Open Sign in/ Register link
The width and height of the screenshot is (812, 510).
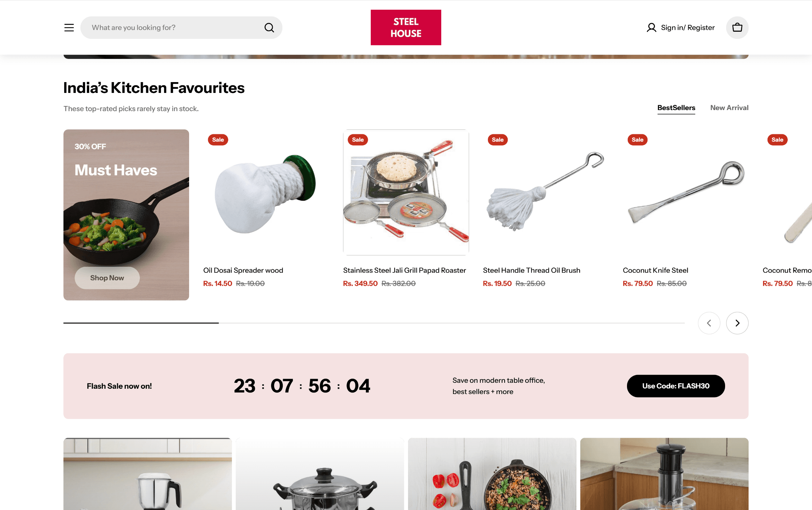688,28
